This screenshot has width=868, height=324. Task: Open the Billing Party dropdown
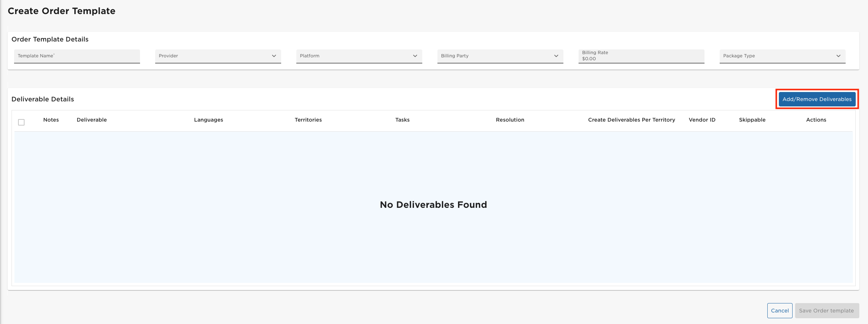point(500,56)
